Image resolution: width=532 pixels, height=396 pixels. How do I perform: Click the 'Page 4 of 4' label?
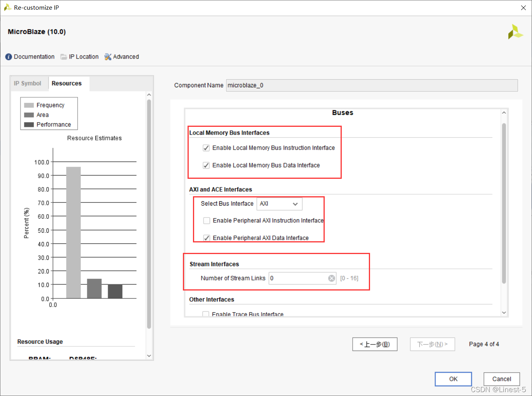click(484, 344)
